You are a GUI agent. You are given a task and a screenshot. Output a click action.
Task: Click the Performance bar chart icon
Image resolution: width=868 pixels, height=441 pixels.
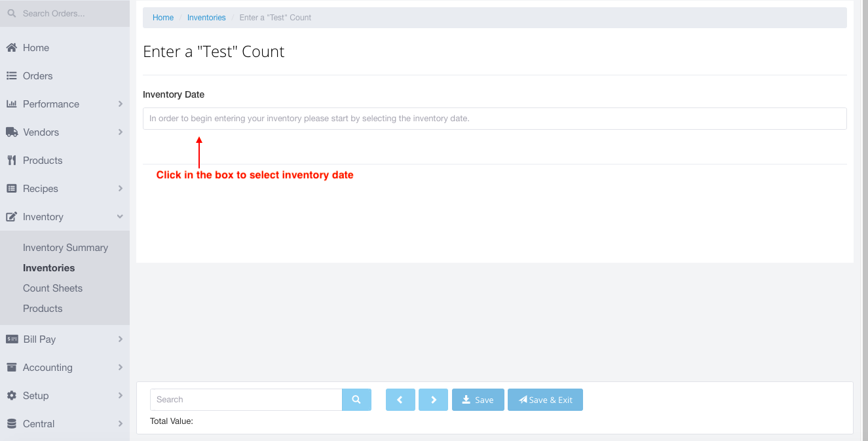tap(11, 104)
